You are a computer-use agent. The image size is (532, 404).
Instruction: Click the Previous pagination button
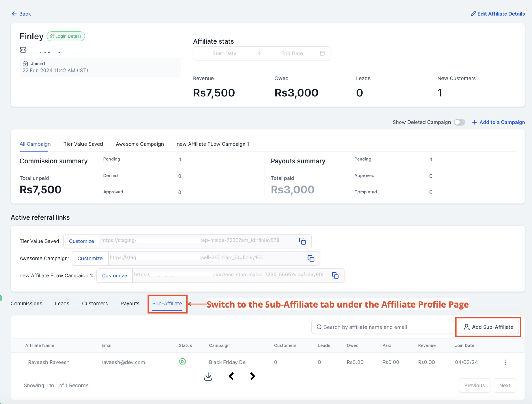click(475, 385)
